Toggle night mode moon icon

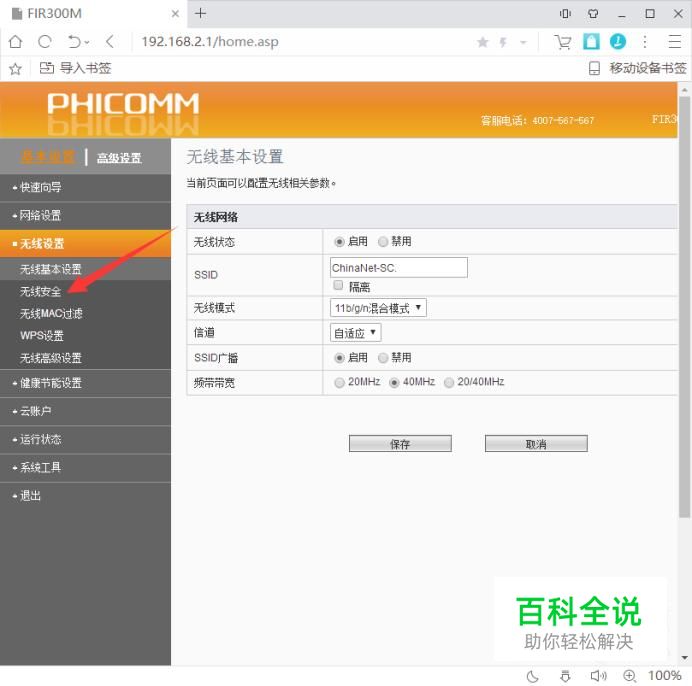533,676
